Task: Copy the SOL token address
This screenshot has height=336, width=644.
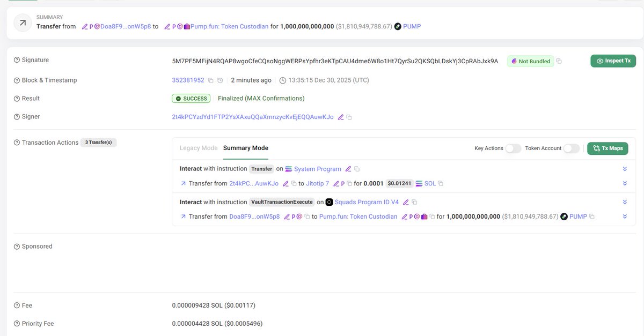Action: point(441,183)
